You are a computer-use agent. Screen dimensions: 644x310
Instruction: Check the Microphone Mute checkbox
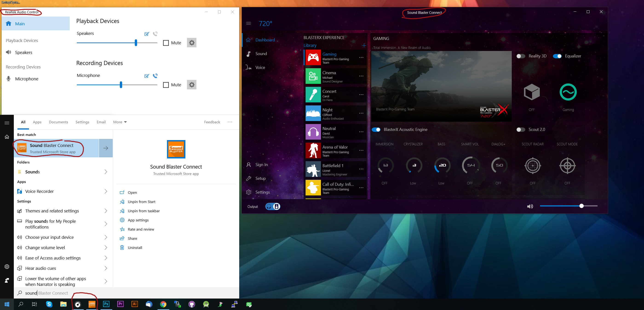point(166,85)
